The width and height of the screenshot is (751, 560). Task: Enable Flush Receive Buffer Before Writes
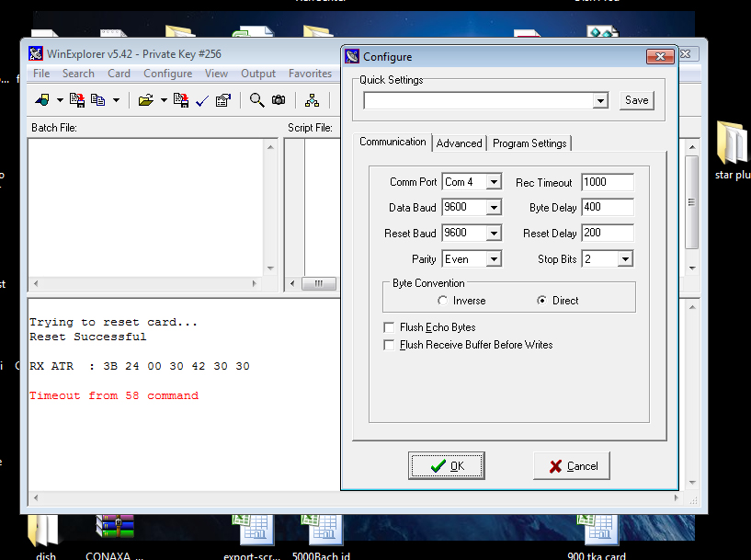[x=389, y=345]
